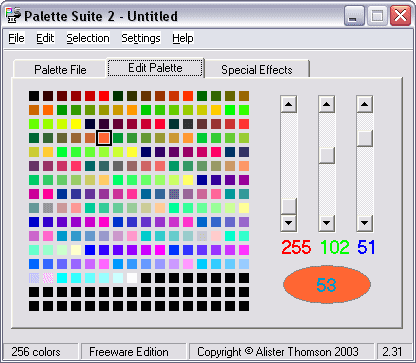Switch to the Edit Palette tab
This screenshot has height=363, width=416.
click(155, 68)
